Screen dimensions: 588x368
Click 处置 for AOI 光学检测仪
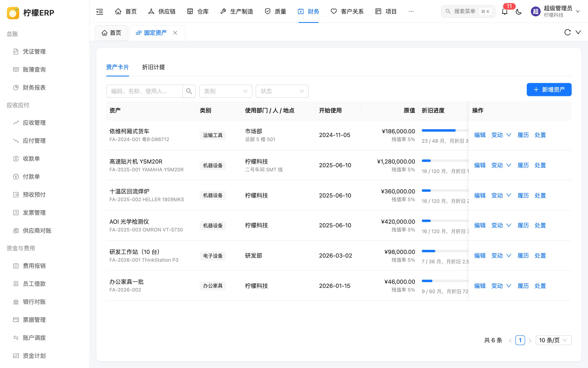pos(540,225)
